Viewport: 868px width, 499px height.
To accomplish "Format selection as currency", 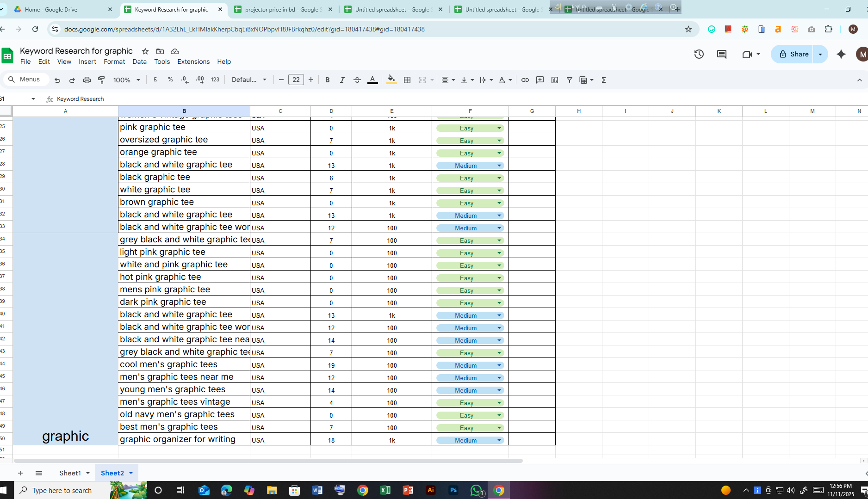I will coord(155,80).
